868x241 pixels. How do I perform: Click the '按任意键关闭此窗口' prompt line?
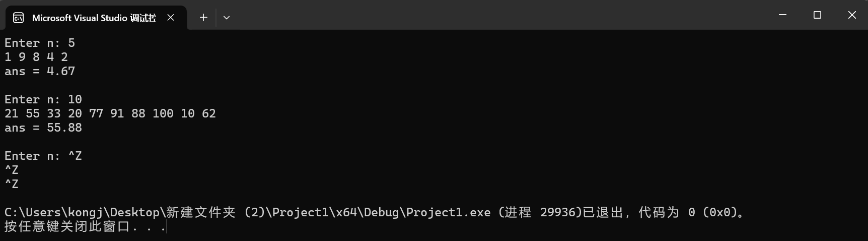(x=86, y=226)
